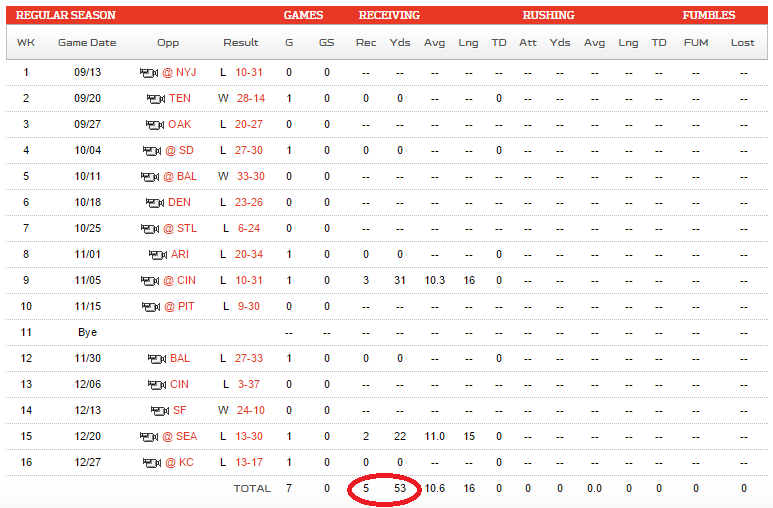Select the 13-17 result link

(x=250, y=462)
